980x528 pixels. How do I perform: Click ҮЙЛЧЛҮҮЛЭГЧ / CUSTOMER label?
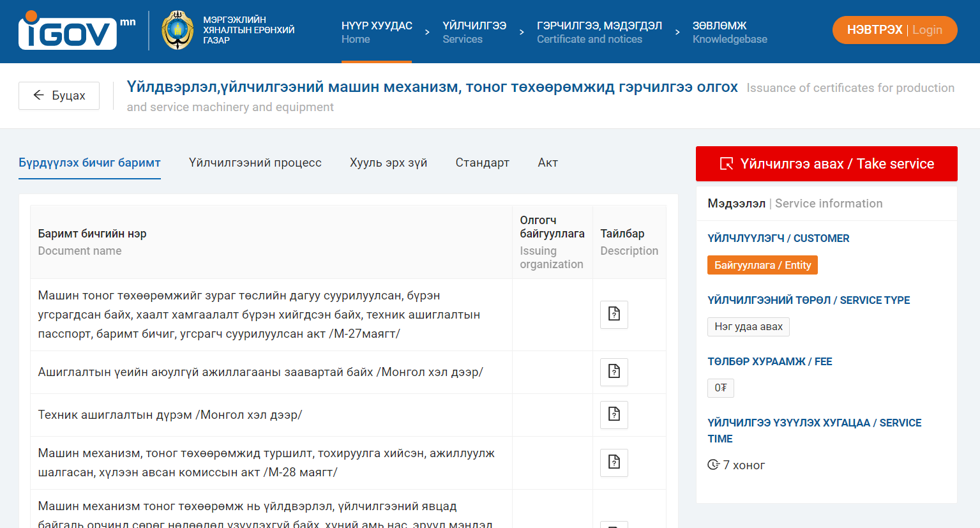tap(778, 238)
